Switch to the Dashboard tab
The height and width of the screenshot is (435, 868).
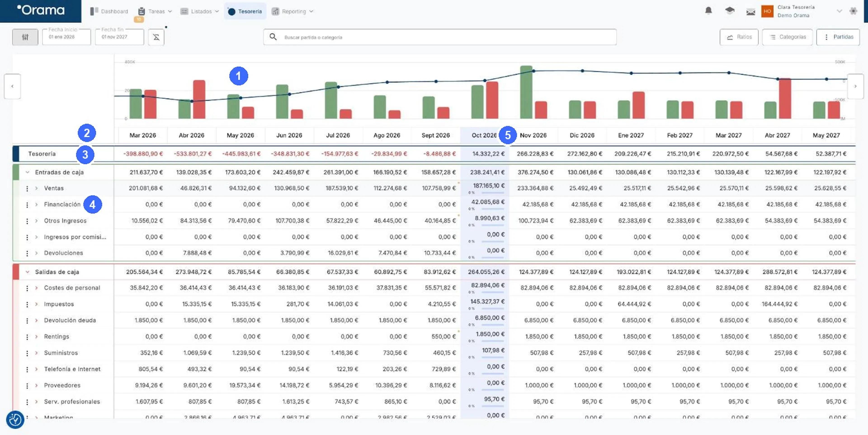pos(109,12)
